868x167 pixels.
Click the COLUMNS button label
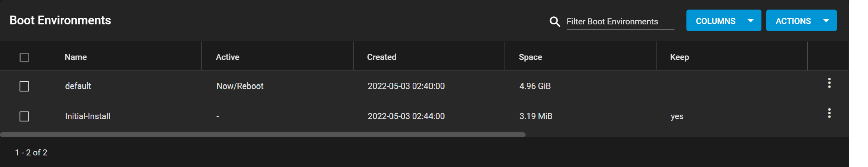point(716,21)
